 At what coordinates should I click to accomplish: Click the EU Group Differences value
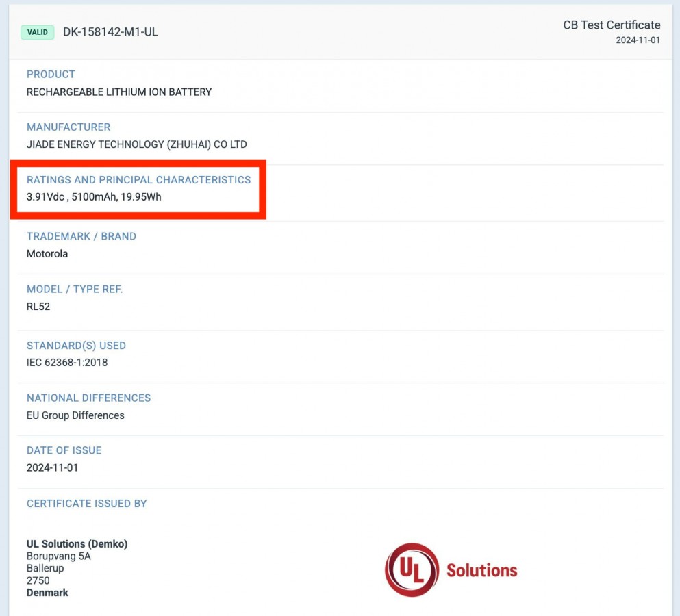point(75,415)
